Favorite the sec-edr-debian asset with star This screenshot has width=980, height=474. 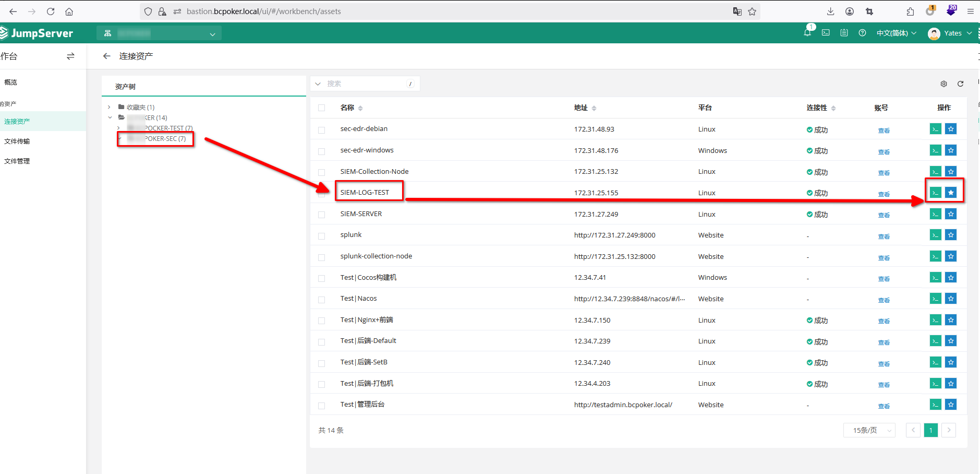pyautogui.click(x=951, y=129)
